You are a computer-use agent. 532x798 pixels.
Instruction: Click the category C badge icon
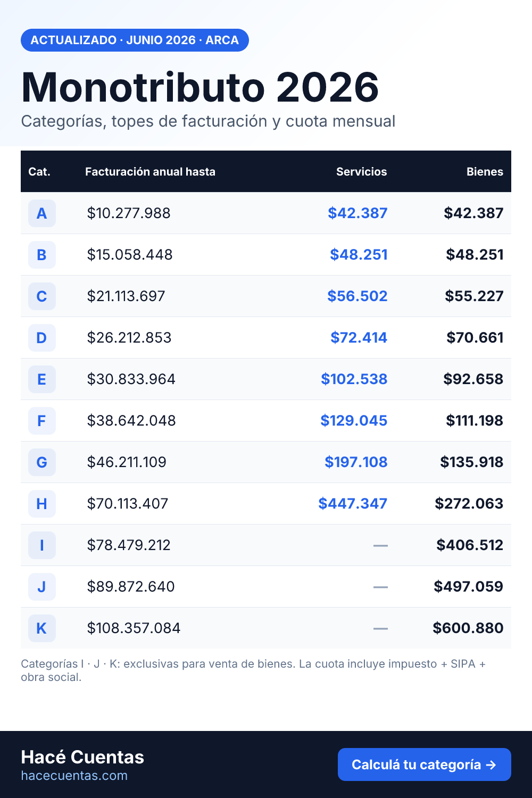(41, 296)
